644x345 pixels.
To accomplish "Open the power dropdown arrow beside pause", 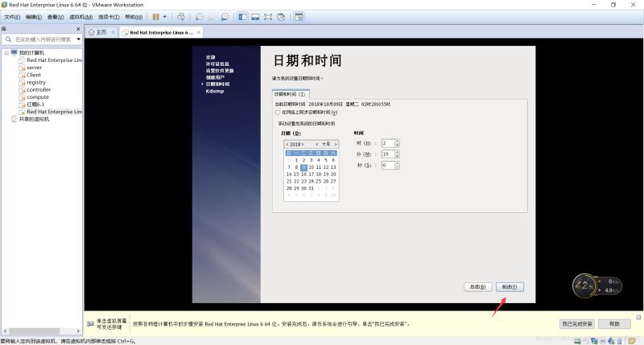I will [166, 16].
